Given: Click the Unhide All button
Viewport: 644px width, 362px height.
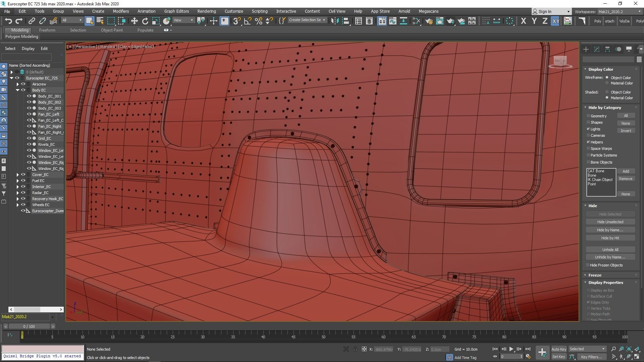Looking at the screenshot, I should click(x=610, y=250).
